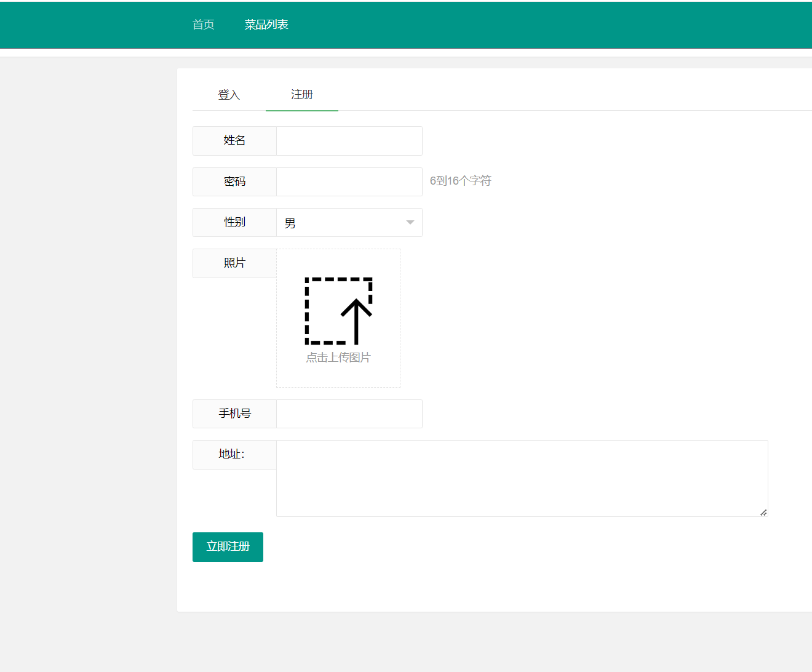Go to 首页 in the top navigation

[x=204, y=25]
